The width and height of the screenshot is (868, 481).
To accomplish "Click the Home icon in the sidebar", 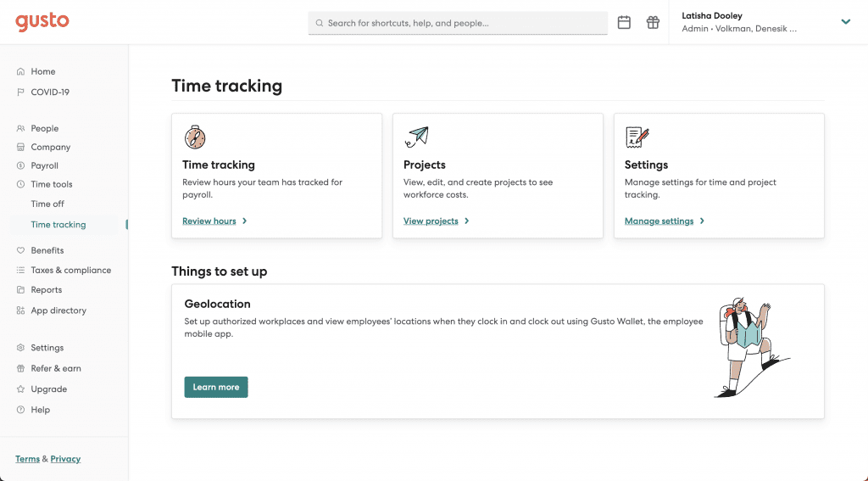I will 21,72.
